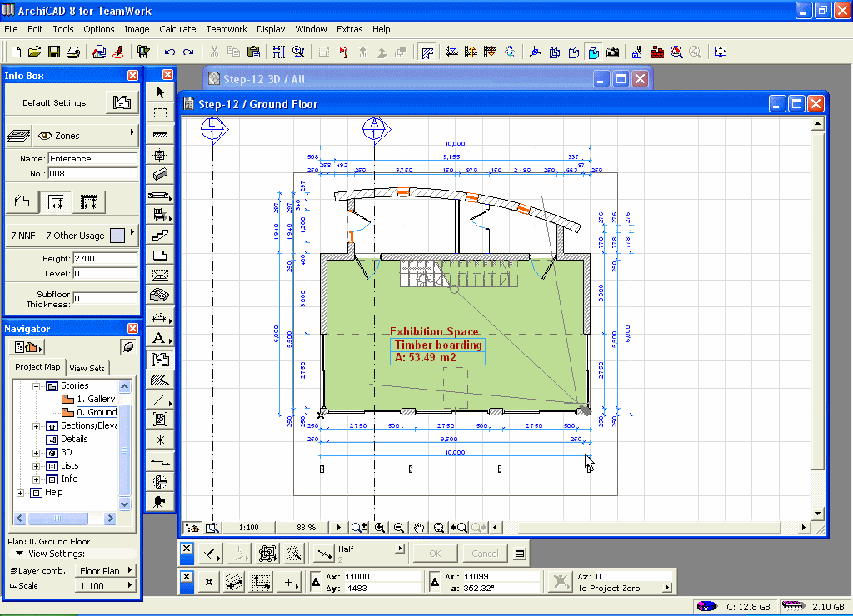Open the Calculate menu

pyautogui.click(x=177, y=29)
